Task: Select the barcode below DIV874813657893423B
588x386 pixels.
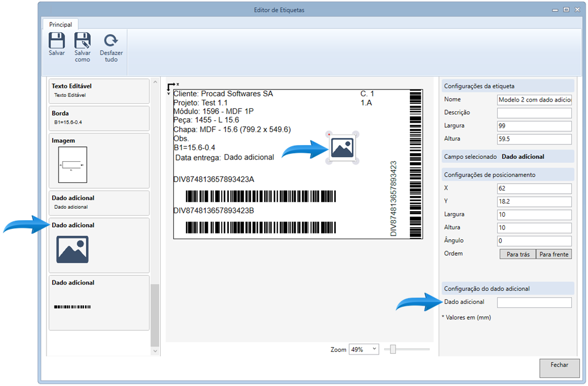Action: point(261,227)
